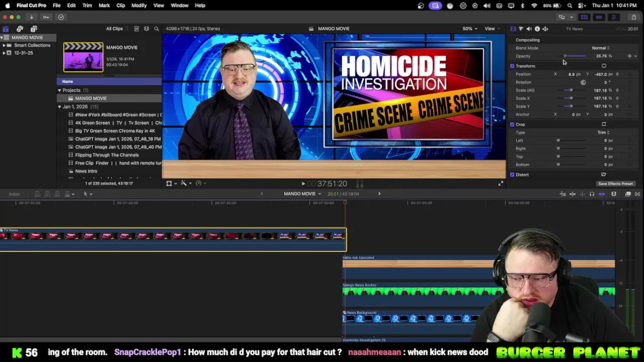644x362 pixels.
Task: Open the Color inspector triangle icon
Action: (x=521, y=29)
